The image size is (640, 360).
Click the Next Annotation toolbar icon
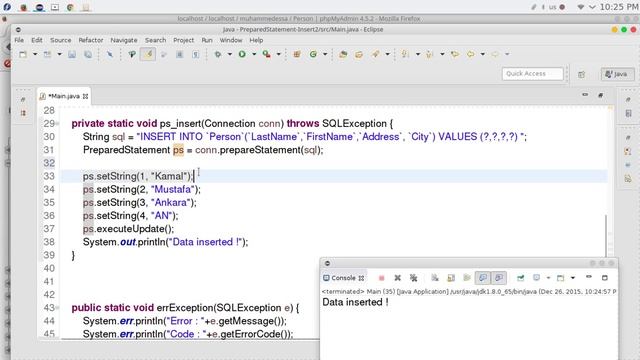[x=405, y=54]
